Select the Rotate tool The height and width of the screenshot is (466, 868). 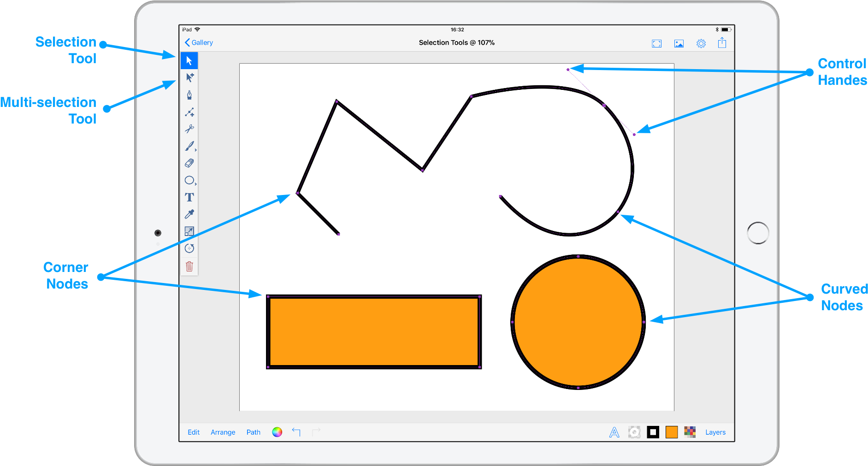tap(189, 248)
